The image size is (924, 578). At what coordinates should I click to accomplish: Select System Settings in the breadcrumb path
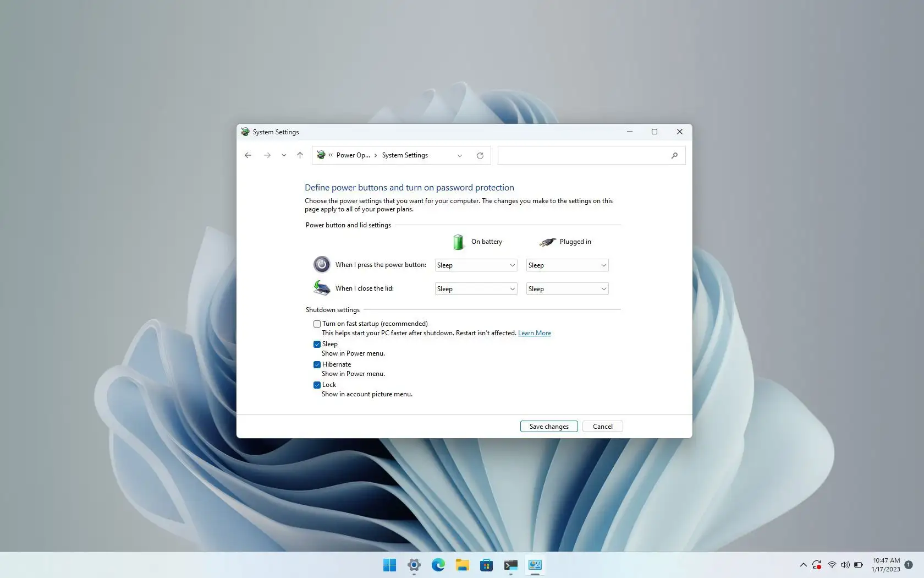point(405,155)
